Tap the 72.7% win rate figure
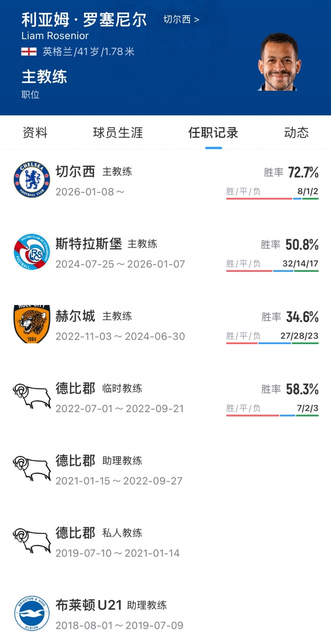This screenshot has width=331, height=644. 303,172
